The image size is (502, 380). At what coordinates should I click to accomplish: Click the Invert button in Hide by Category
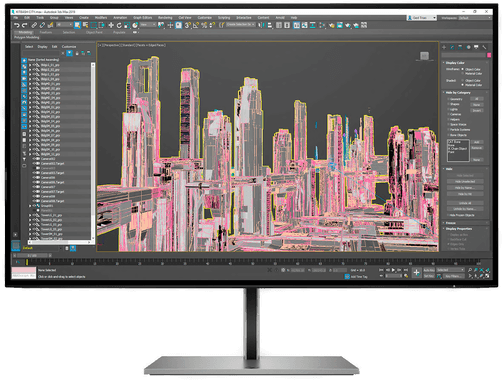(x=477, y=110)
